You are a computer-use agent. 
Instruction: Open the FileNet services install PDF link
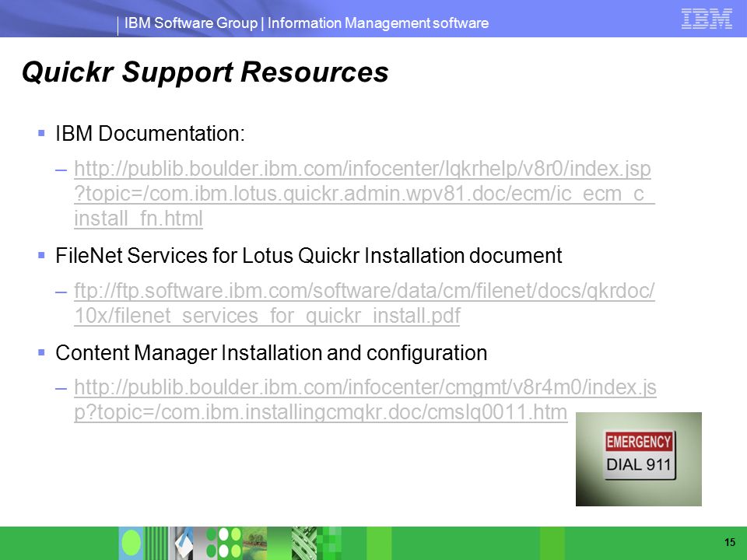pos(364,303)
